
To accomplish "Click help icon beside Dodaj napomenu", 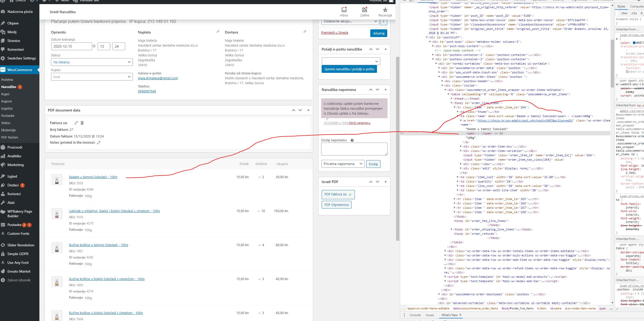I will pyautogui.click(x=352, y=140).
